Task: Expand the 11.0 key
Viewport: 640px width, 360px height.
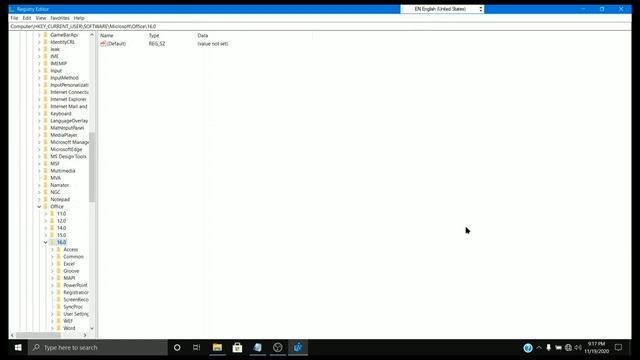Action: tap(46, 214)
